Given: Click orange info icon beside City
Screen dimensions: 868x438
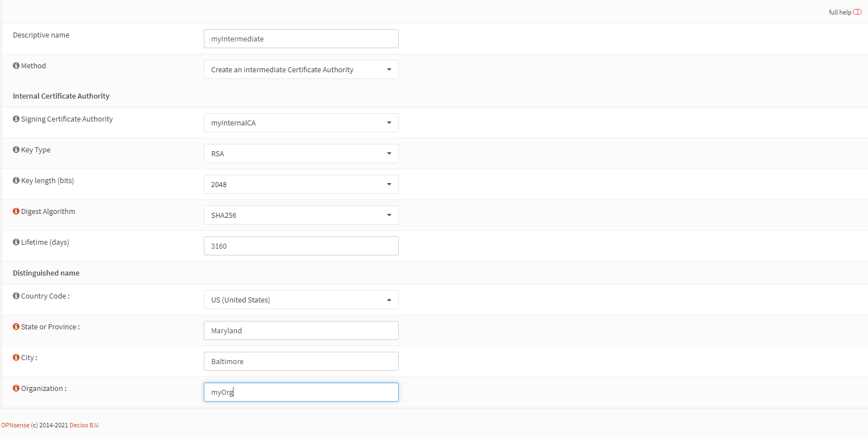Looking at the screenshot, I should coord(16,357).
